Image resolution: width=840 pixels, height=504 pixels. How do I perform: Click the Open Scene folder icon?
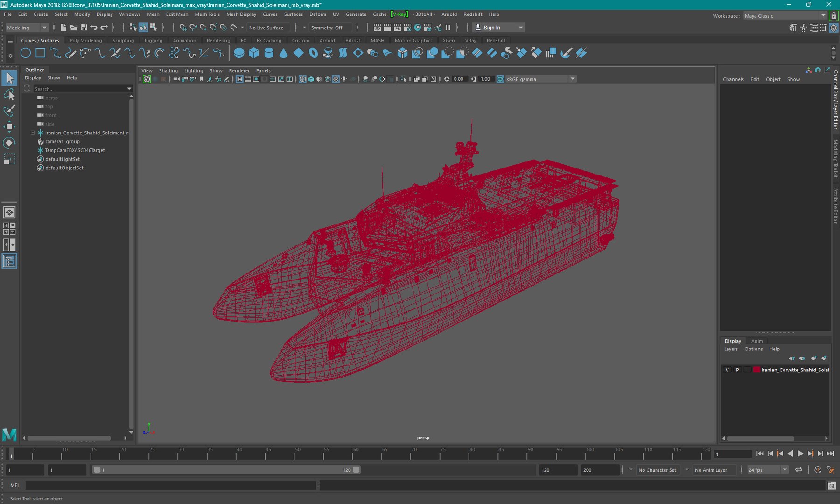74,28
